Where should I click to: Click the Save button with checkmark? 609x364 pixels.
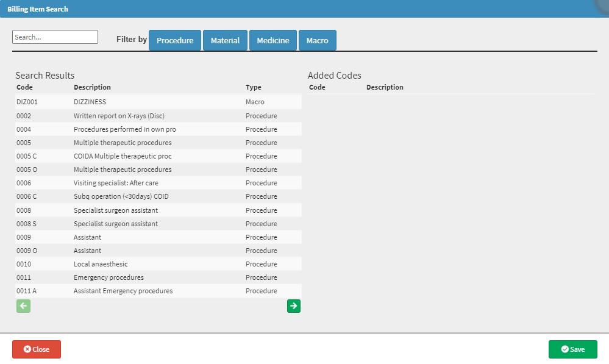pos(572,349)
